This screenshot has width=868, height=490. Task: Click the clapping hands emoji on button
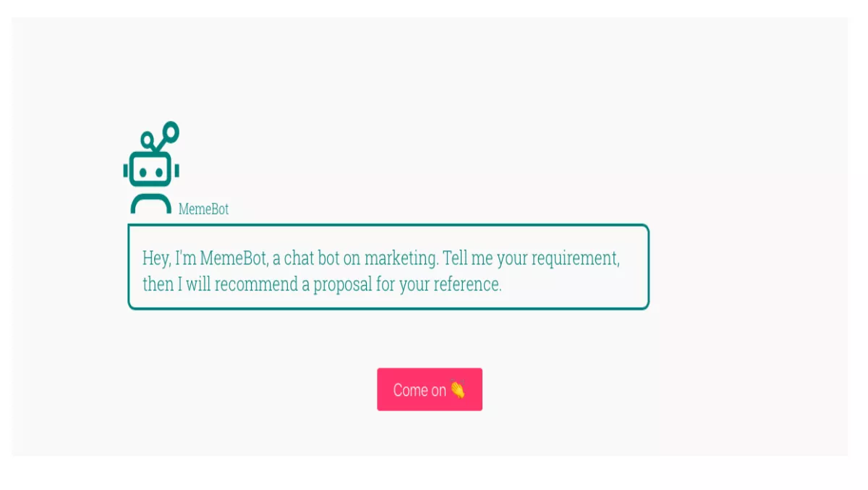coord(457,389)
